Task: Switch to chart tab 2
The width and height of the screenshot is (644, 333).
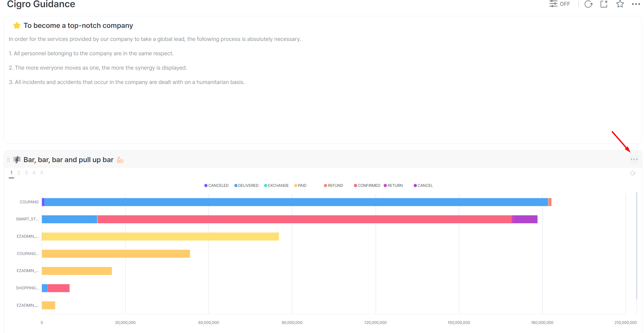Action: click(19, 173)
